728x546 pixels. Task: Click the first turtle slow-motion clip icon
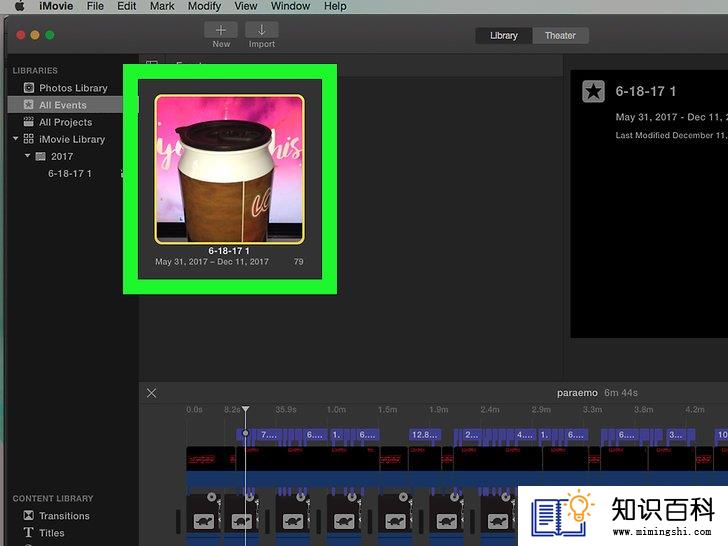pos(204,521)
